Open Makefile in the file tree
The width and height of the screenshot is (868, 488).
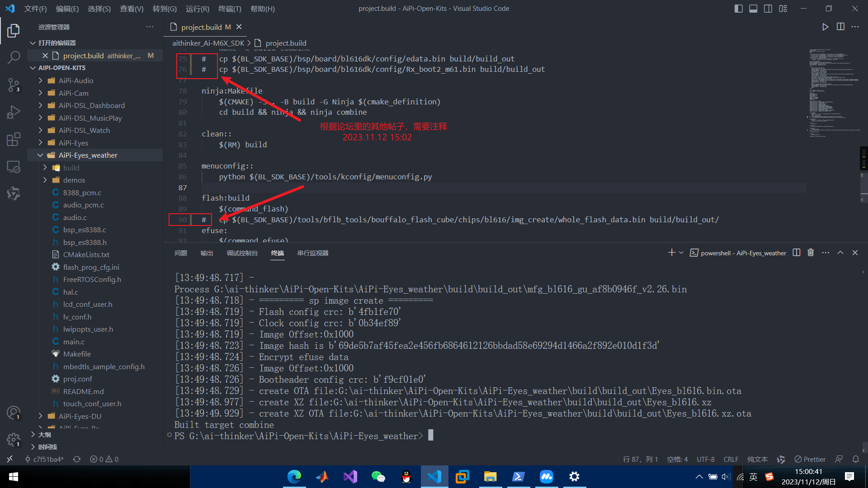pyautogui.click(x=77, y=354)
